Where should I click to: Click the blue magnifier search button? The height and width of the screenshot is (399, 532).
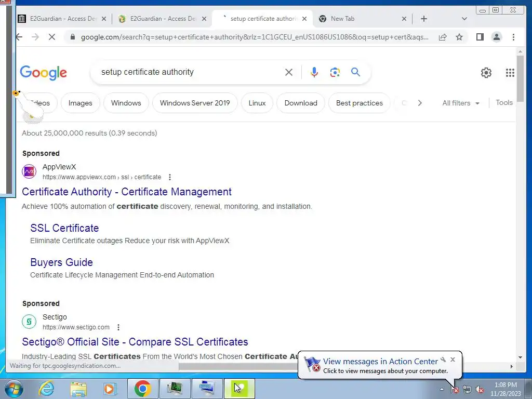(355, 72)
